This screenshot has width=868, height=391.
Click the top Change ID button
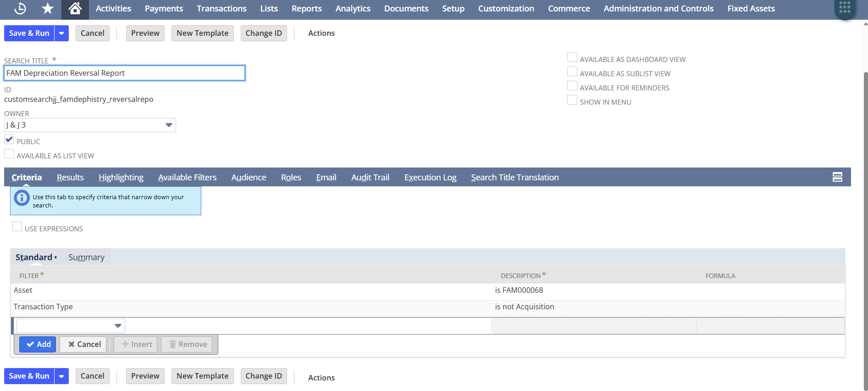click(x=264, y=33)
